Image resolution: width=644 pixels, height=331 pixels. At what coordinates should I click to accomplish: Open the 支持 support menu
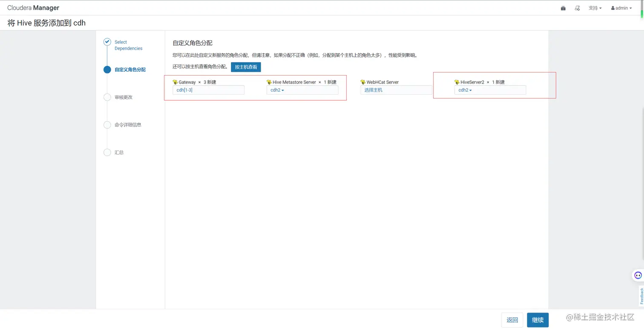[x=595, y=8]
